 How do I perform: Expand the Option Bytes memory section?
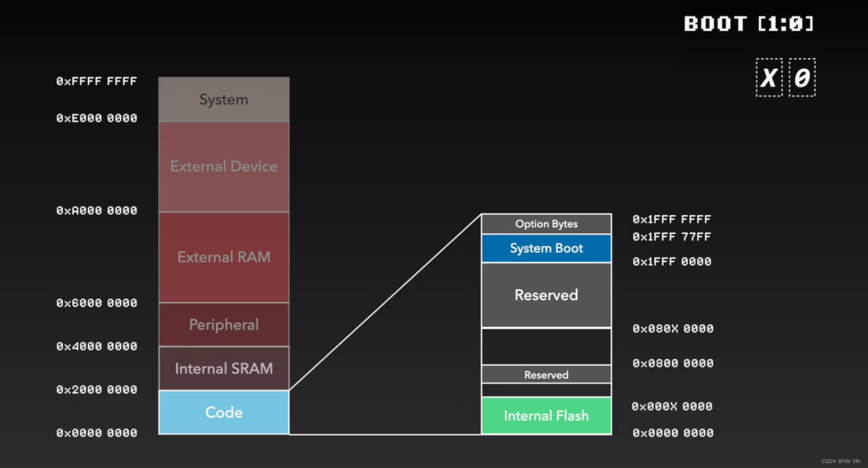point(547,225)
